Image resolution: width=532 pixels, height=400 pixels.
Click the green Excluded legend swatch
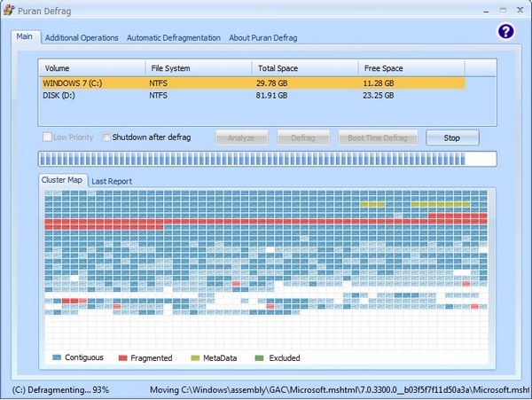point(259,358)
